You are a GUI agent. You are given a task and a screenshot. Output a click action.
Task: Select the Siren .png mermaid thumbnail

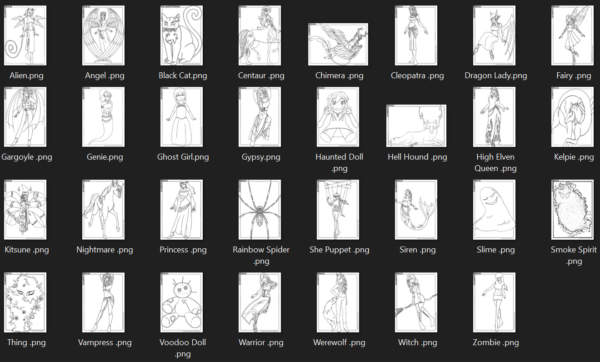[416, 210]
